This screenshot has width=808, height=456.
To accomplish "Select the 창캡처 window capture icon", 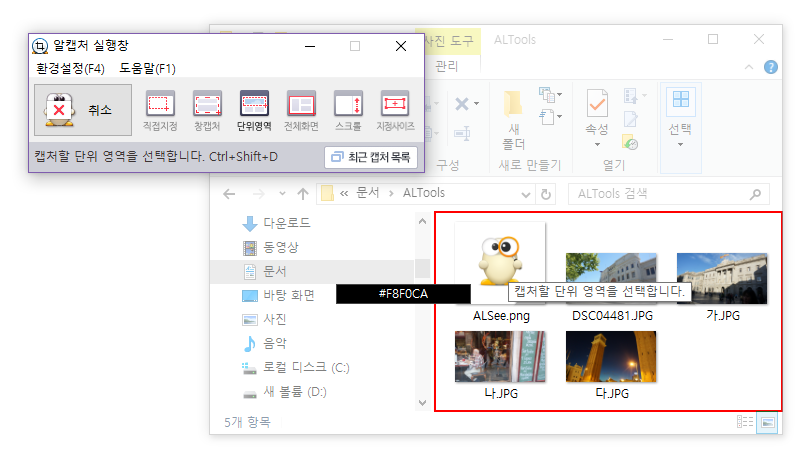I will [207, 110].
